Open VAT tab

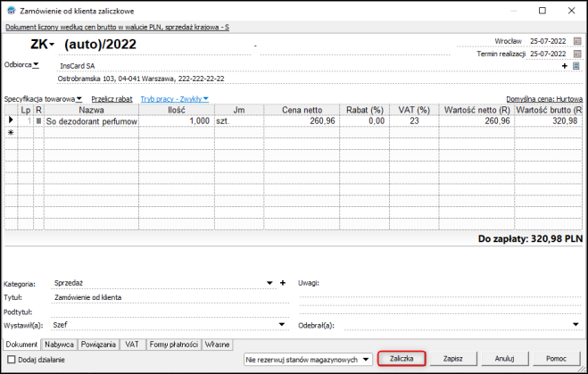coord(132,345)
